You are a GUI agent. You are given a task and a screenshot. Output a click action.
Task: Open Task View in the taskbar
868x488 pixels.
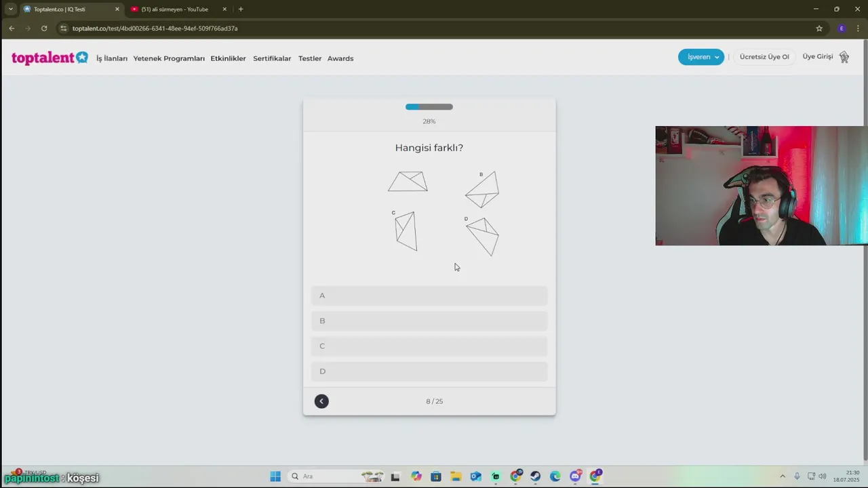[395, 476]
